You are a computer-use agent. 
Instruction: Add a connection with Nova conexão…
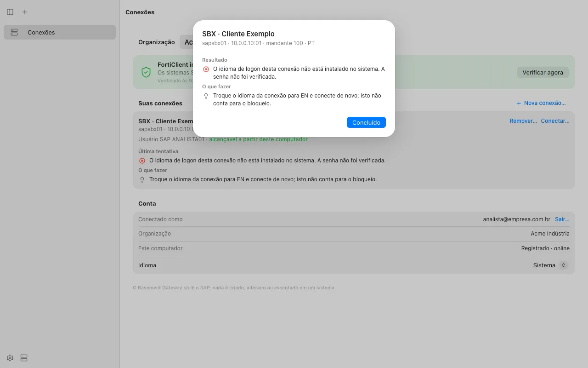tap(541, 103)
